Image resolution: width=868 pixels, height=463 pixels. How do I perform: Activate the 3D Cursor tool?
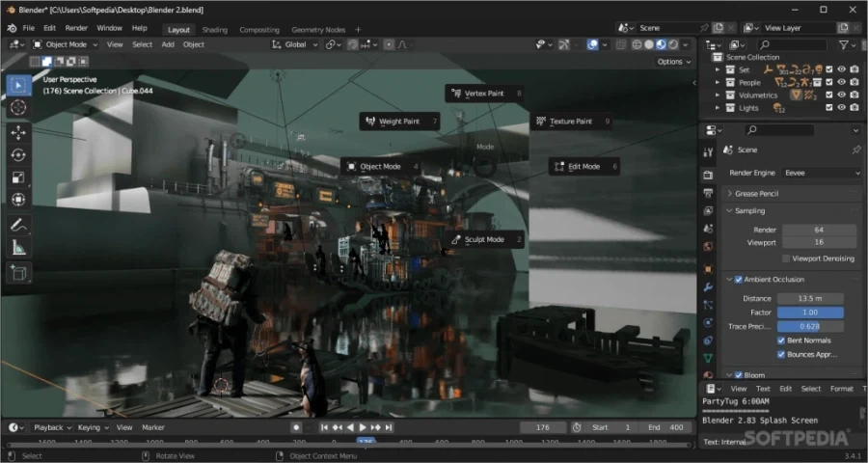[18, 107]
